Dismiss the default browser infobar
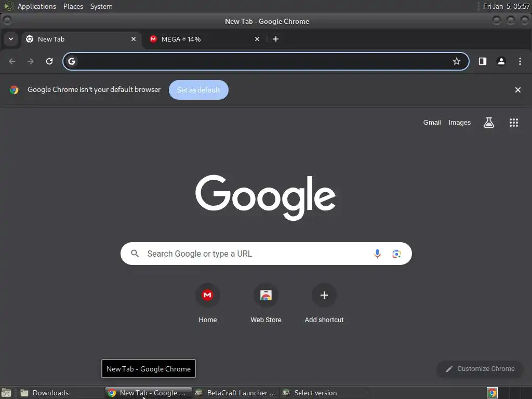 pyautogui.click(x=518, y=90)
